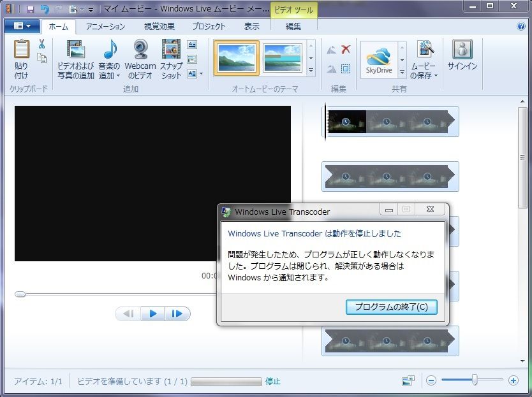Viewport: 532px width, 397px height.
Task: Click the storyboard scroll down arrow
Action: [x=522, y=361]
